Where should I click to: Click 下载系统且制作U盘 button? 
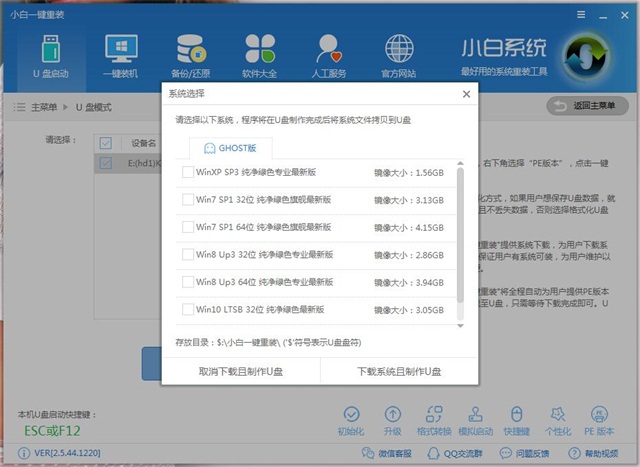pyautogui.click(x=399, y=371)
